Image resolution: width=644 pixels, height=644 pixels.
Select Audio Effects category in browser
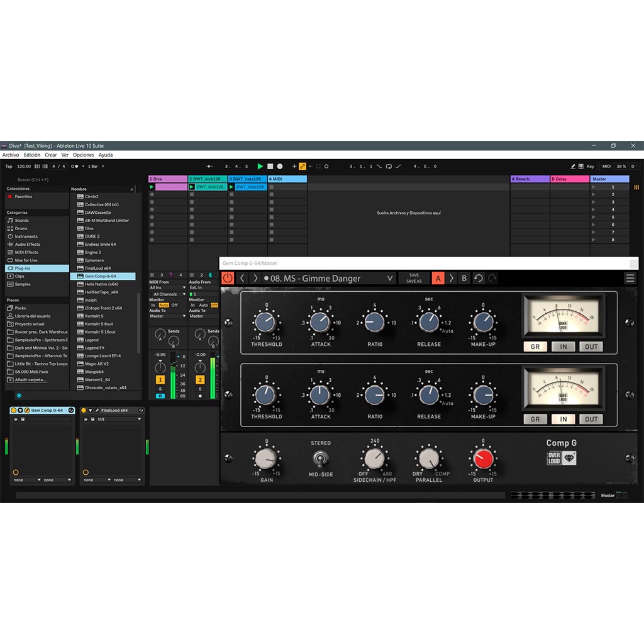point(37,245)
